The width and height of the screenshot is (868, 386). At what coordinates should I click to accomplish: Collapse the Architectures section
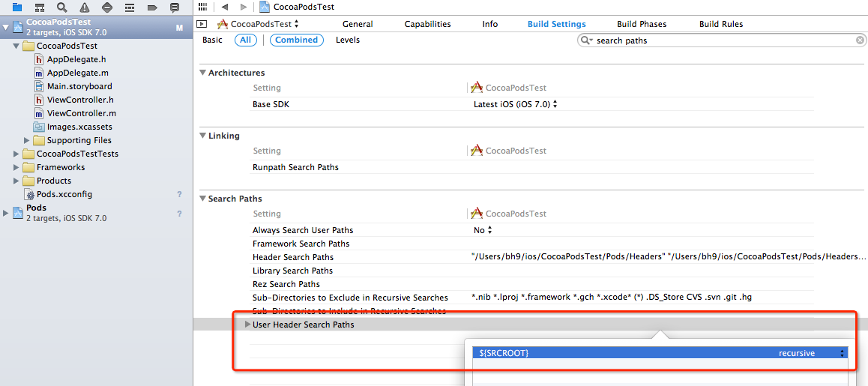click(x=202, y=73)
